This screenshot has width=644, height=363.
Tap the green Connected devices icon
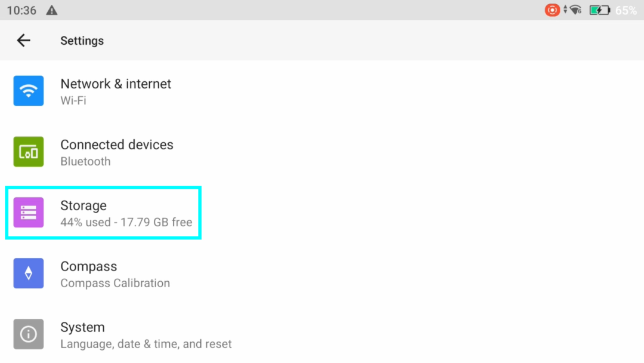click(x=29, y=152)
